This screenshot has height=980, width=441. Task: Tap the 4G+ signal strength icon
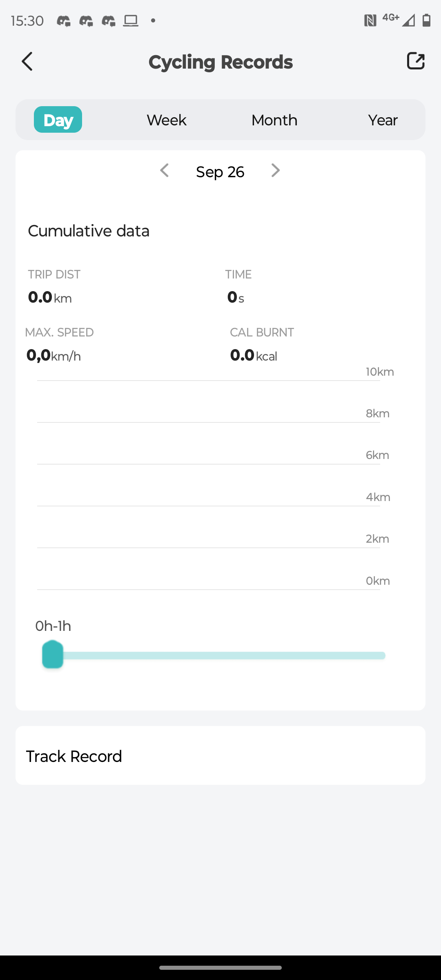(399, 20)
